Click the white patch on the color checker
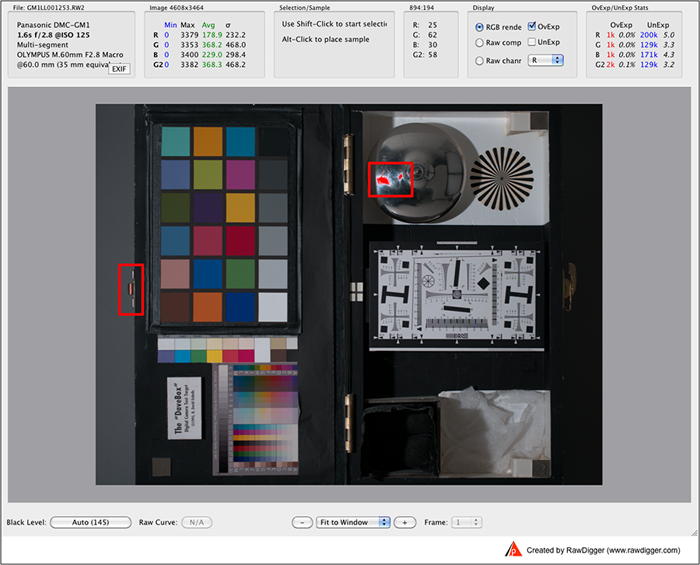 coord(273,307)
